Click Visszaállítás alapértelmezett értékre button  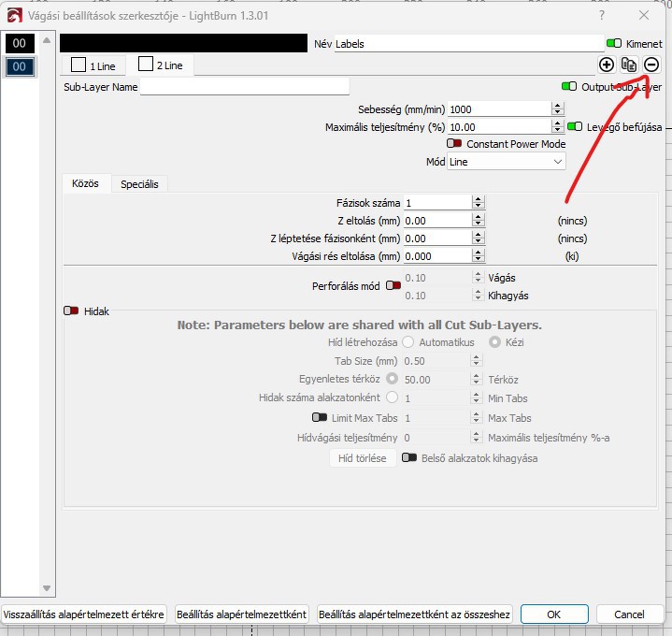pos(83,614)
